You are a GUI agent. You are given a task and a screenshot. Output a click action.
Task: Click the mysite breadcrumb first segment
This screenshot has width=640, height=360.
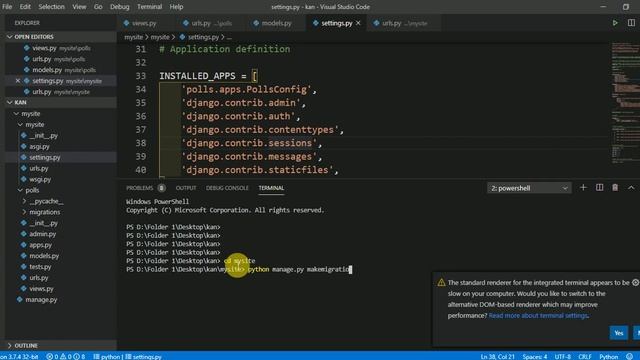[133, 37]
